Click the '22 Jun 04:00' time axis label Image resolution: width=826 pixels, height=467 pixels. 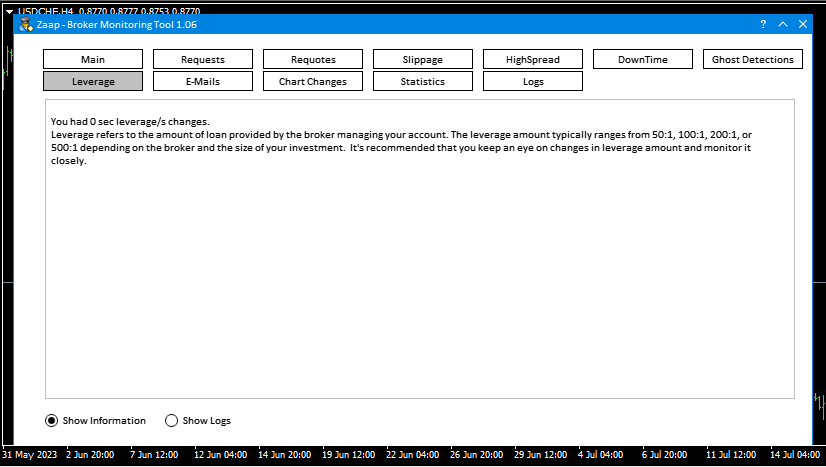[x=412, y=455]
